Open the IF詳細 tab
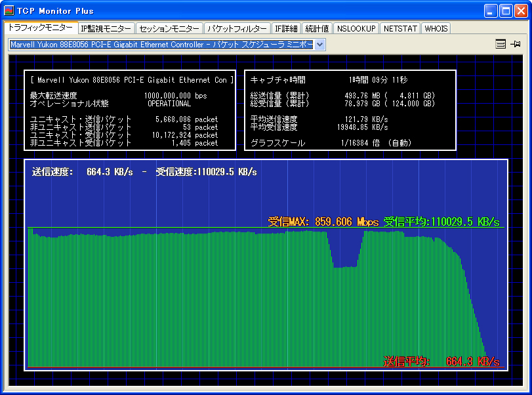This screenshot has height=395, width=532. point(286,29)
